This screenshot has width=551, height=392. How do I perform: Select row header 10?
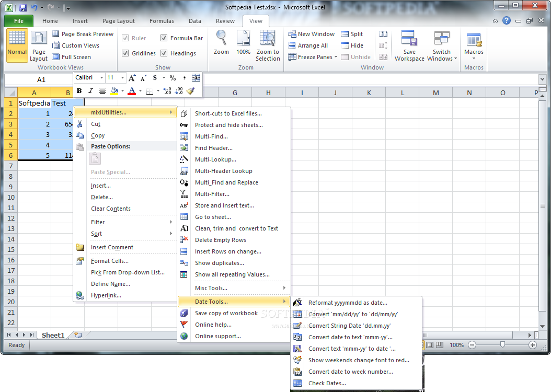(11, 198)
